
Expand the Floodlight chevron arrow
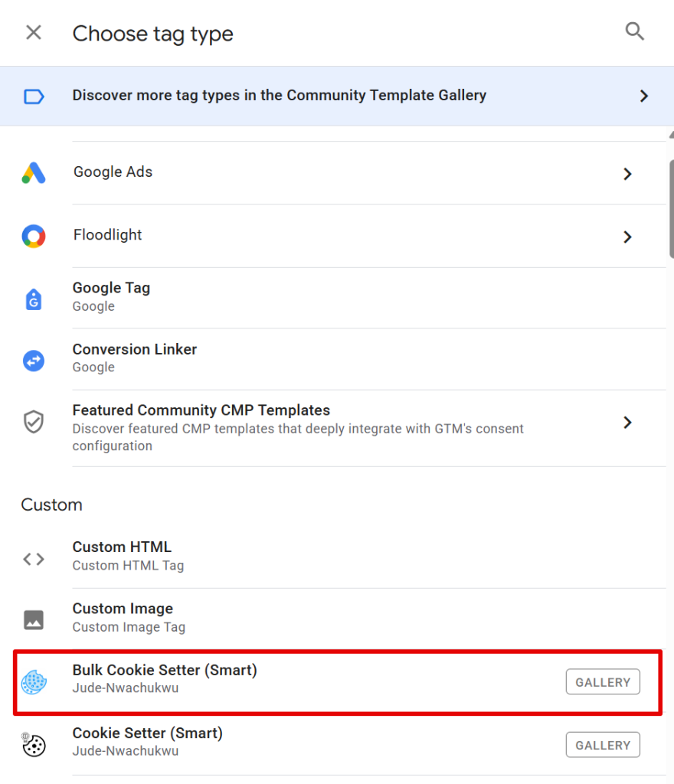(627, 237)
